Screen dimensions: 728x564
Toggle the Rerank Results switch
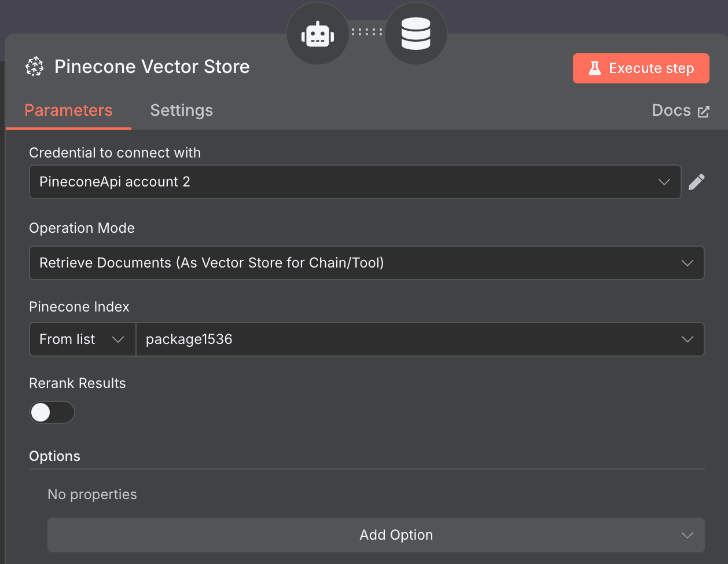coord(52,412)
